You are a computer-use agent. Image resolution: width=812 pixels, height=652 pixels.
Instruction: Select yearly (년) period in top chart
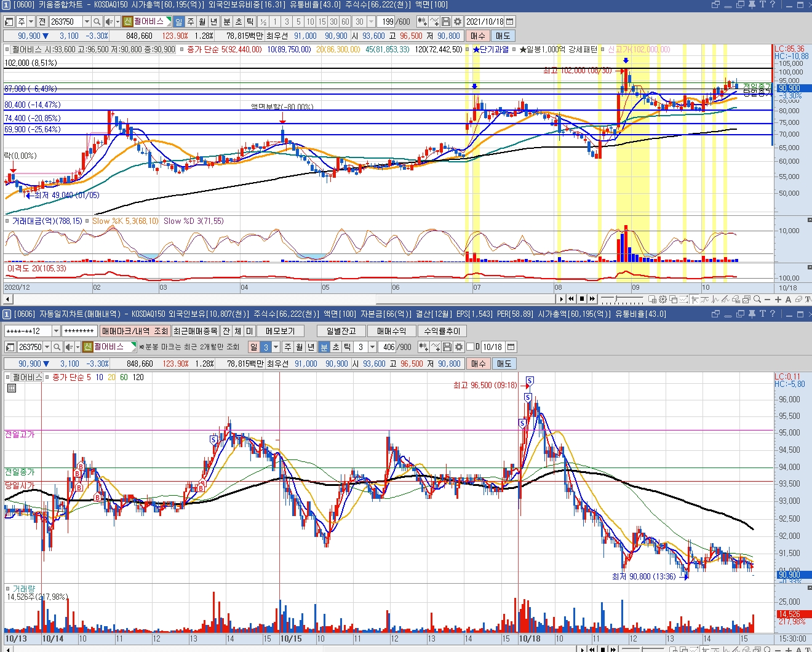pyautogui.click(x=214, y=22)
